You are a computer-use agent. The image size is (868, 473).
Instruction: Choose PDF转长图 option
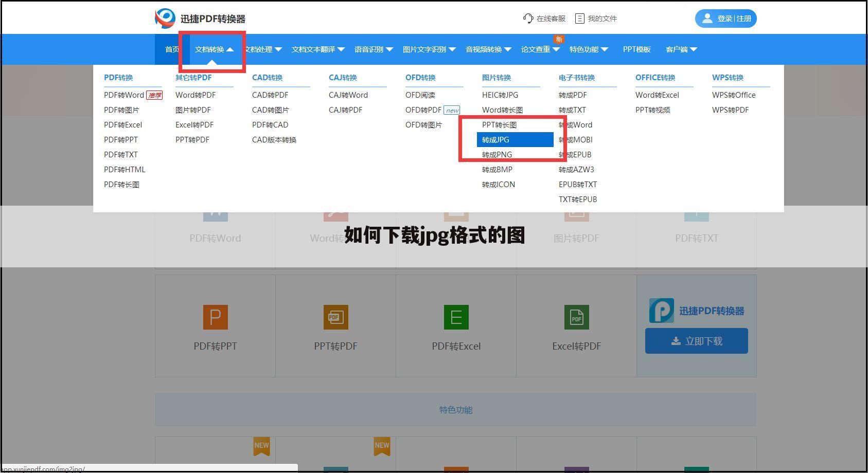point(121,185)
